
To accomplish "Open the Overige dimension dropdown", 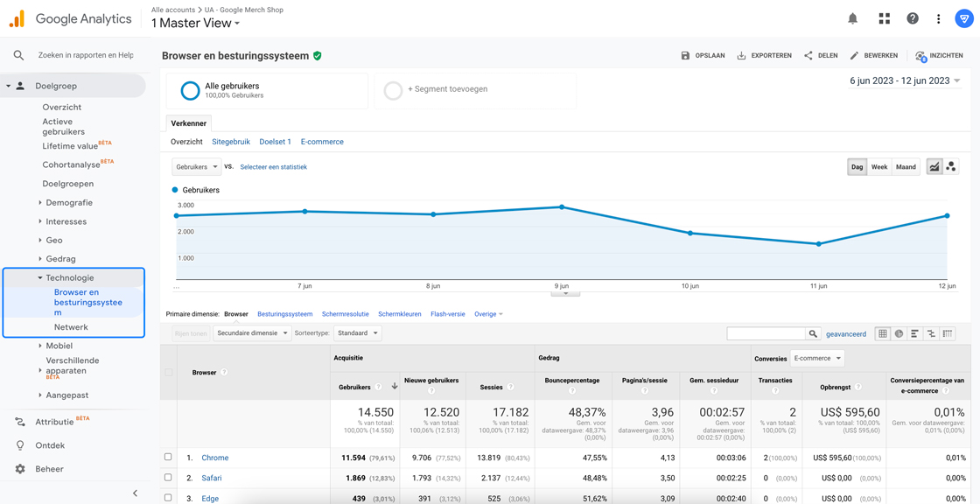I will (489, 314).
